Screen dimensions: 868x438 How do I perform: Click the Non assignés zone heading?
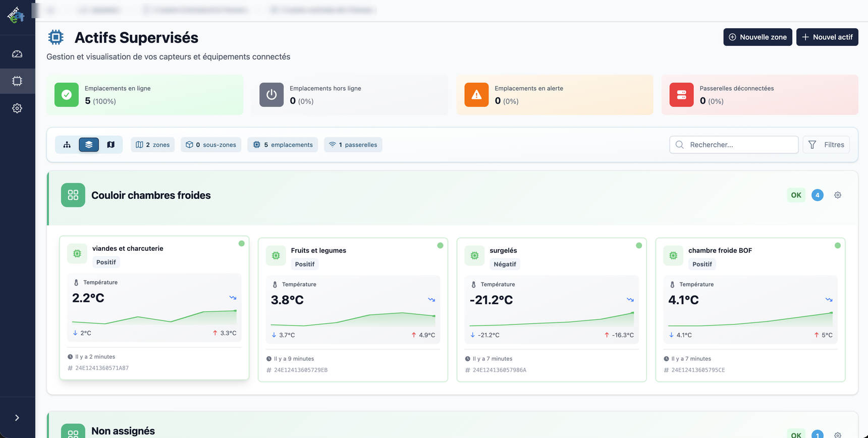(x=123, y=431)
